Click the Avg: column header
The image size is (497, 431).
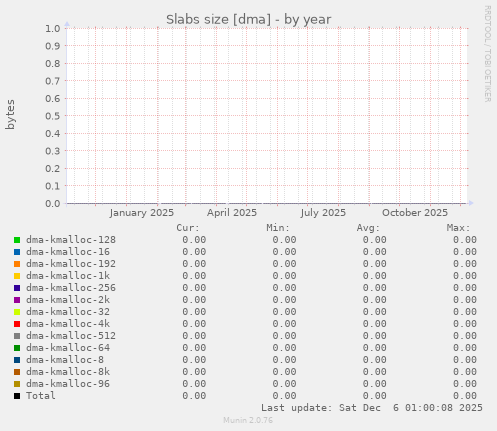click(x=368, y=228)
